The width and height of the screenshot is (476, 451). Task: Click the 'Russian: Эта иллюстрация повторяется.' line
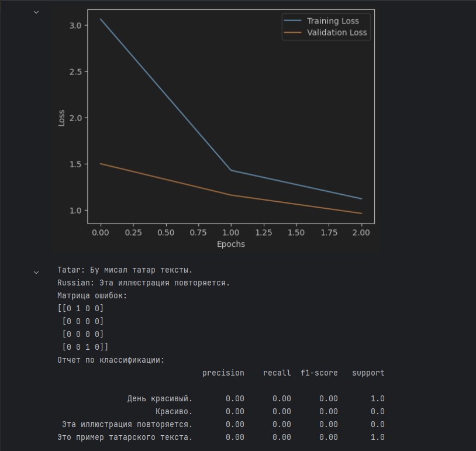(144, 283)
